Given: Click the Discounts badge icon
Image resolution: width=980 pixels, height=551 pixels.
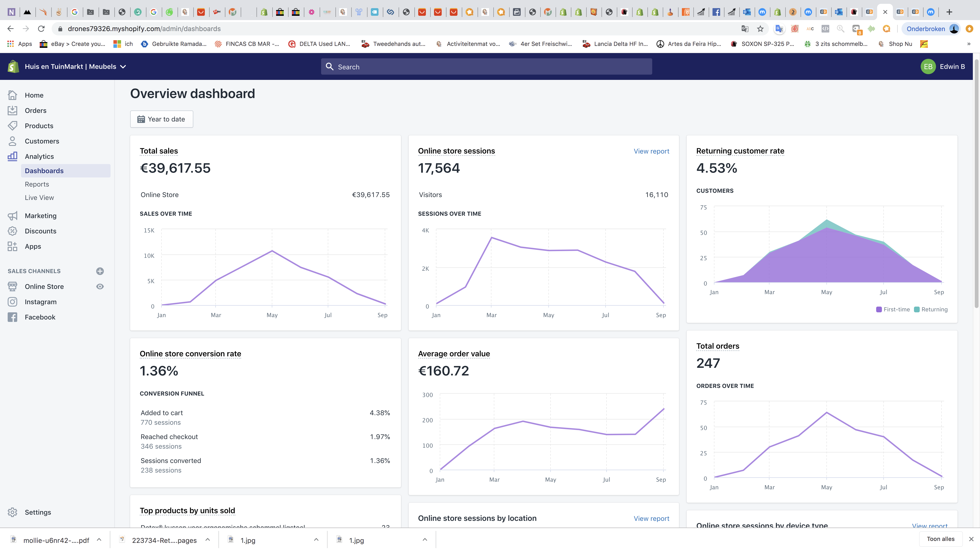Looking at the screenshot, I should [12, 231].
